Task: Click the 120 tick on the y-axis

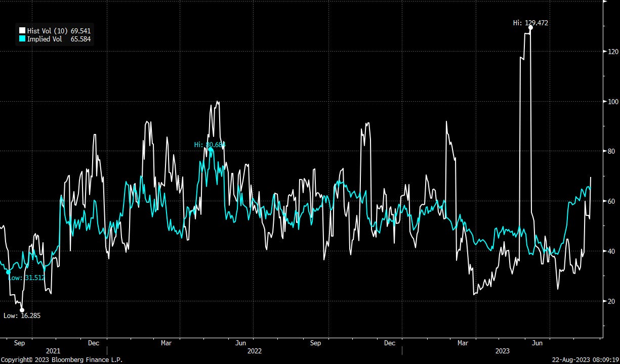Action: point(613,52)
